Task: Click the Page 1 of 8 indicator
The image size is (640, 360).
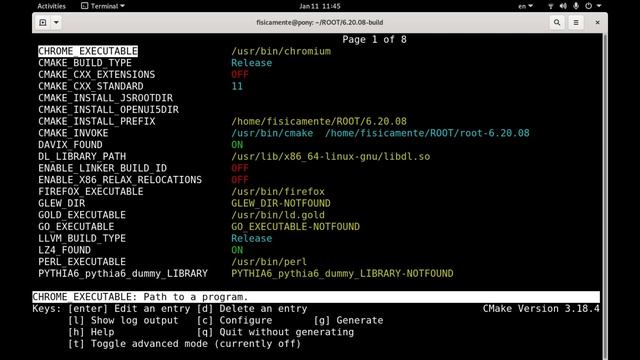Action: (x=374, y=40)
